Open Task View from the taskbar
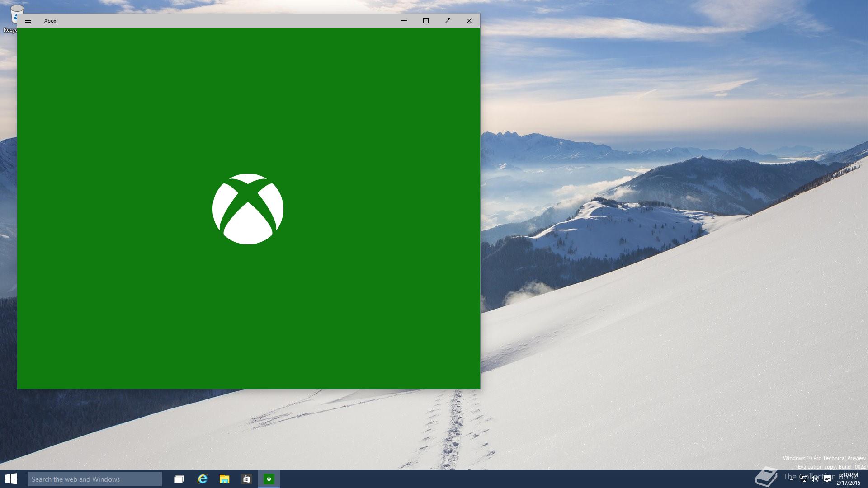This screenshot has width=868, height=488. tap(179, 479)
